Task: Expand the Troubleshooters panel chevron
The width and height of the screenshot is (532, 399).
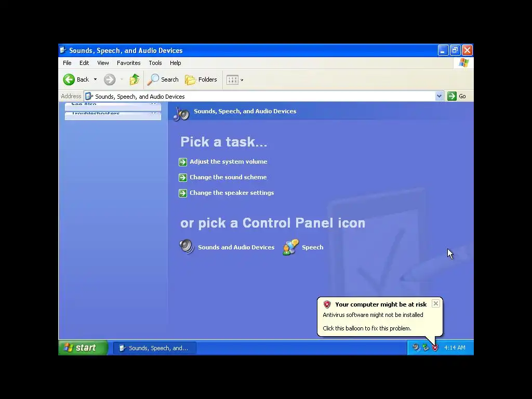Action: (153, 113)
